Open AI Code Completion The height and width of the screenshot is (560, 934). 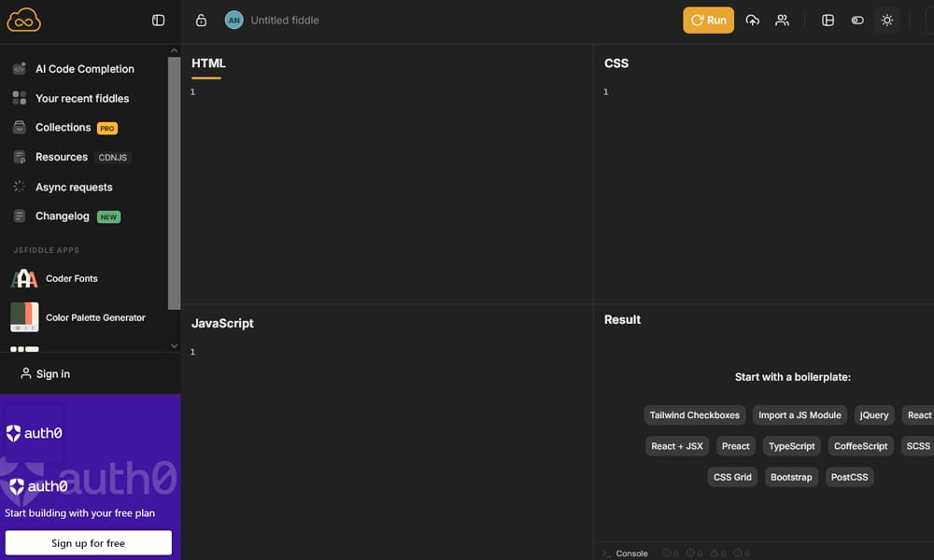(x=85, y=69)
